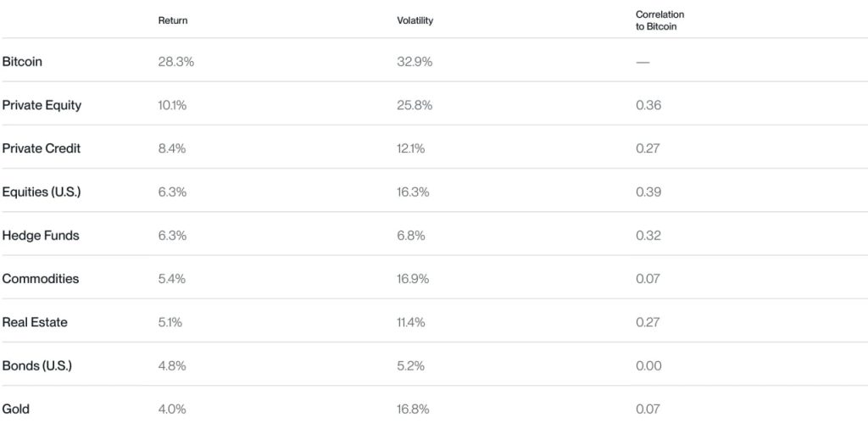Click the Volatility column header
Image resolution: width=868 pixels, height=429 pixels.
(415, 20)
